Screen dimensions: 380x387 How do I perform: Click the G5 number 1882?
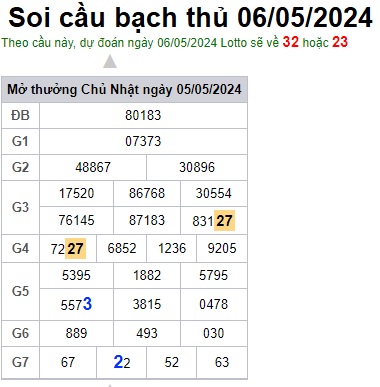tap(147, 275)
